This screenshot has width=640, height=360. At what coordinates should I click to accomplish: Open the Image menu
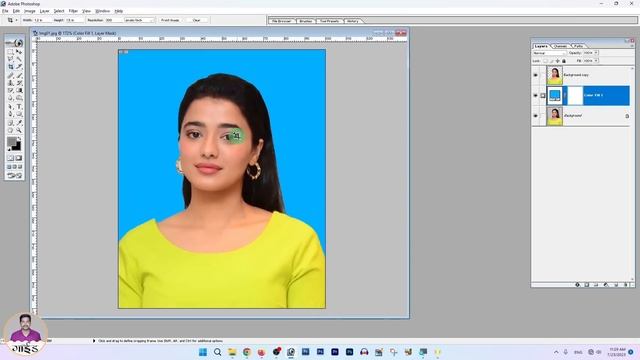click(29, 11)
